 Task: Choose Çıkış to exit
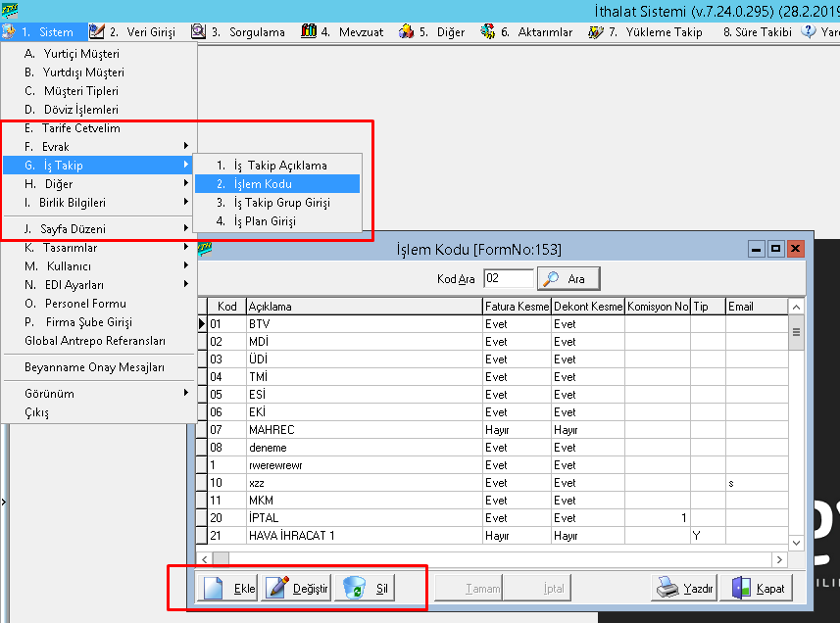click(100, 412)
